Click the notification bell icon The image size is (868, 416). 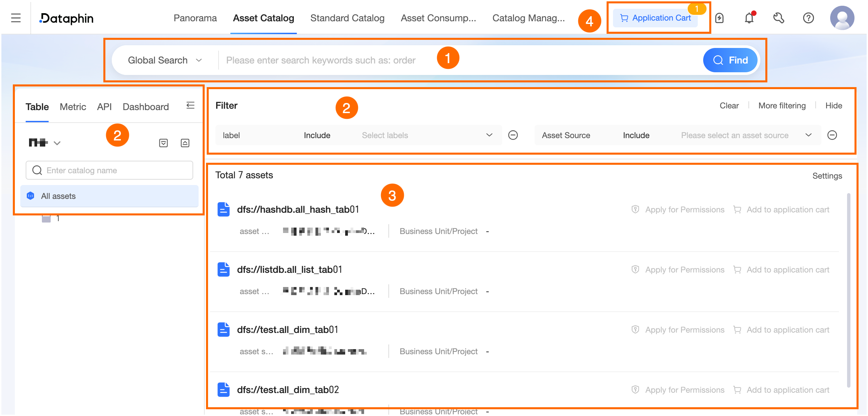point(749,18)
